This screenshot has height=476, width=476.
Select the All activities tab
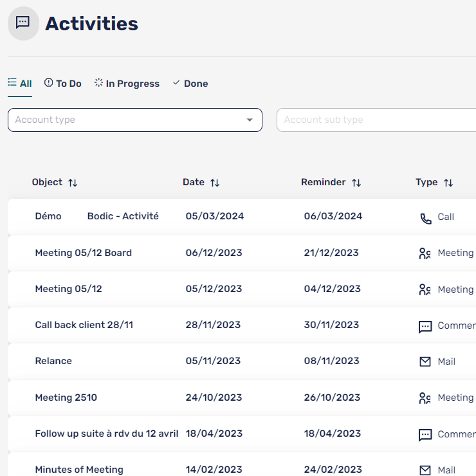pyautogui.click(x=20, y=84)
